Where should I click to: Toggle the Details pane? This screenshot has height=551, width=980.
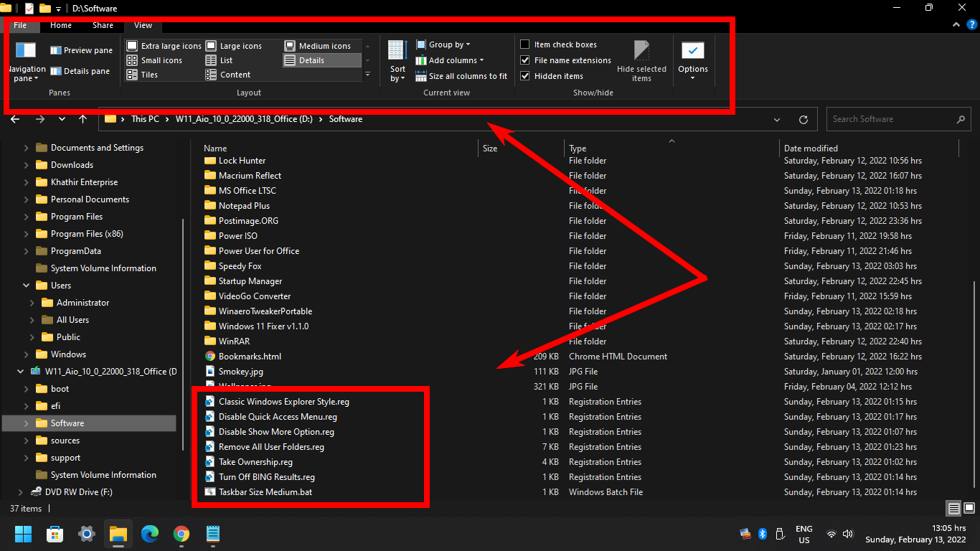point(80,71)
